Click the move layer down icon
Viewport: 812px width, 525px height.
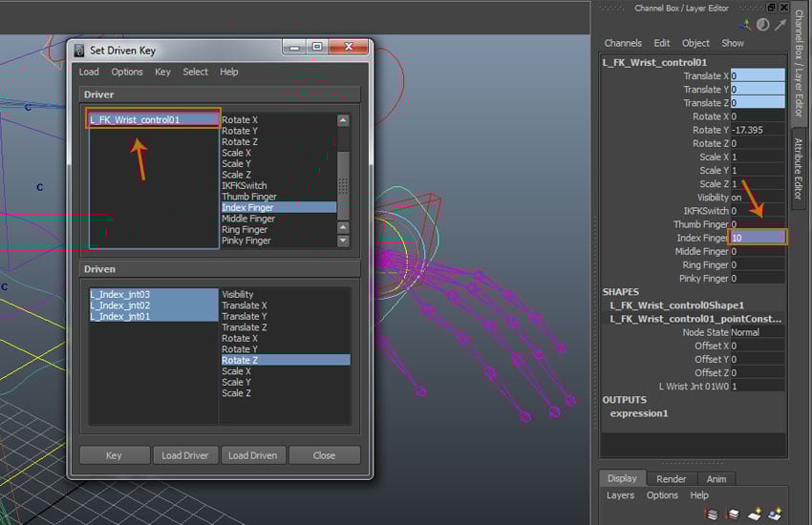pyautogui.click(x=734, y=515)
